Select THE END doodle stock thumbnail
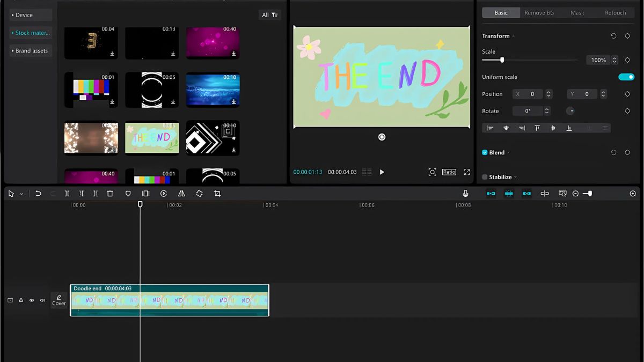The width and height of the screenshot is (644, 362). 152,138
